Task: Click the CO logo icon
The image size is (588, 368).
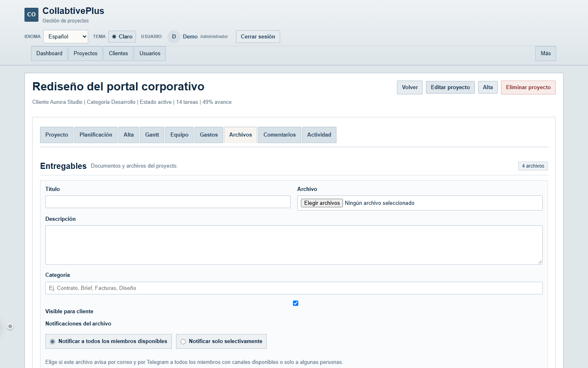Action: (31, 14)
